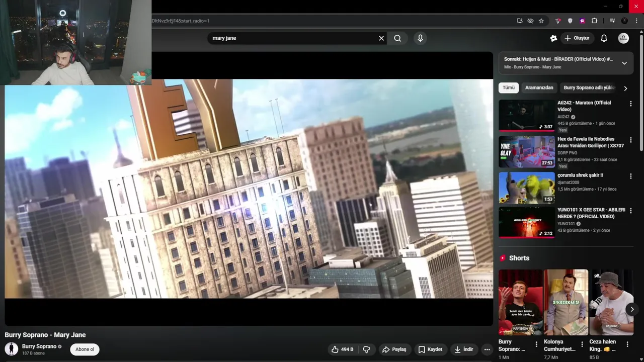Click the shield extension icon
Viewport: 644px width, 362px height.
[x=570, y=21]
